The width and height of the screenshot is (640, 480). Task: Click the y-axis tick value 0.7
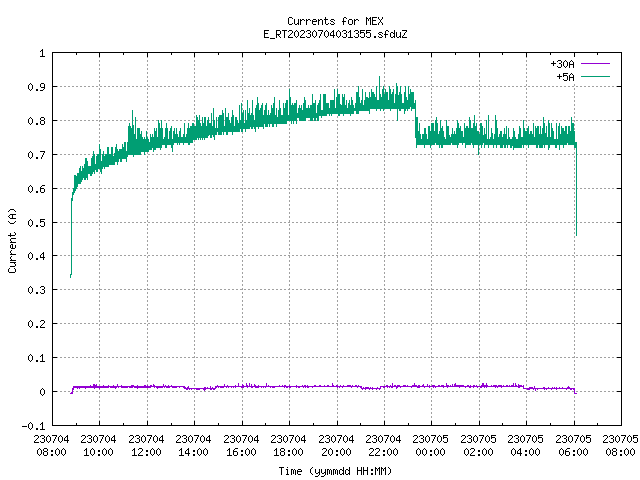click(x=36, y=155)
